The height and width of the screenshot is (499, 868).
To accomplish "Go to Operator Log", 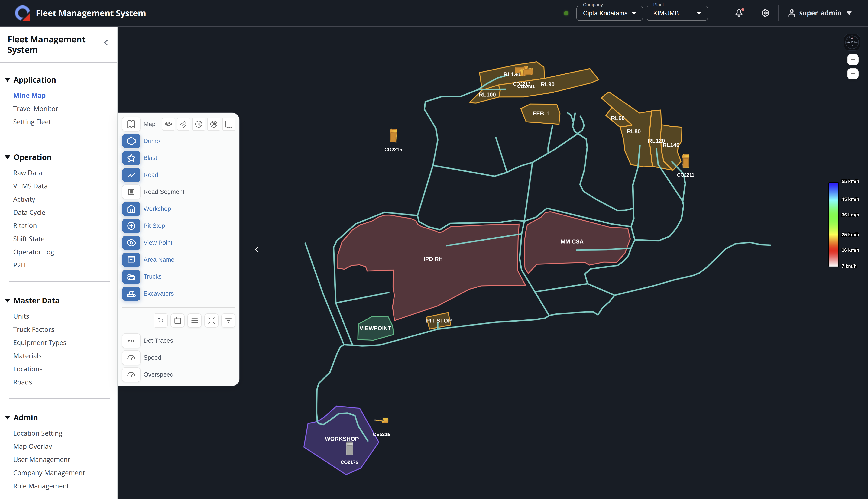I will click(x=34, y=252).
